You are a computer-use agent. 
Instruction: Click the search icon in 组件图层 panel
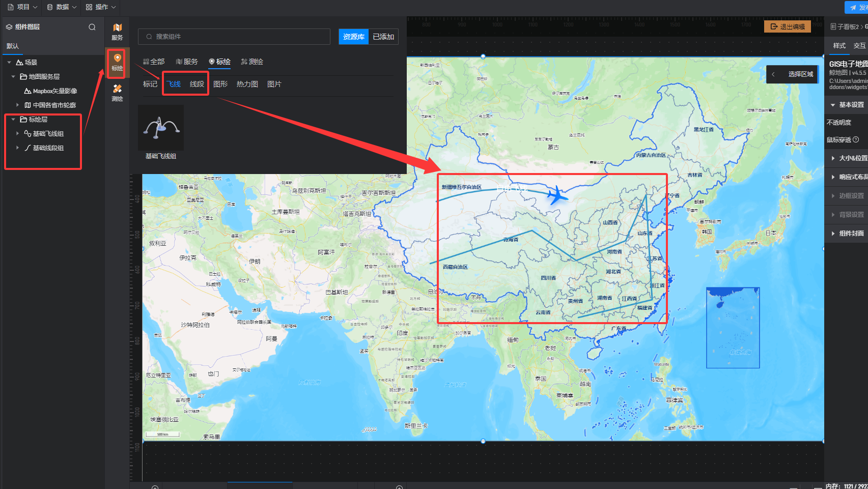[x=92, y=27]
